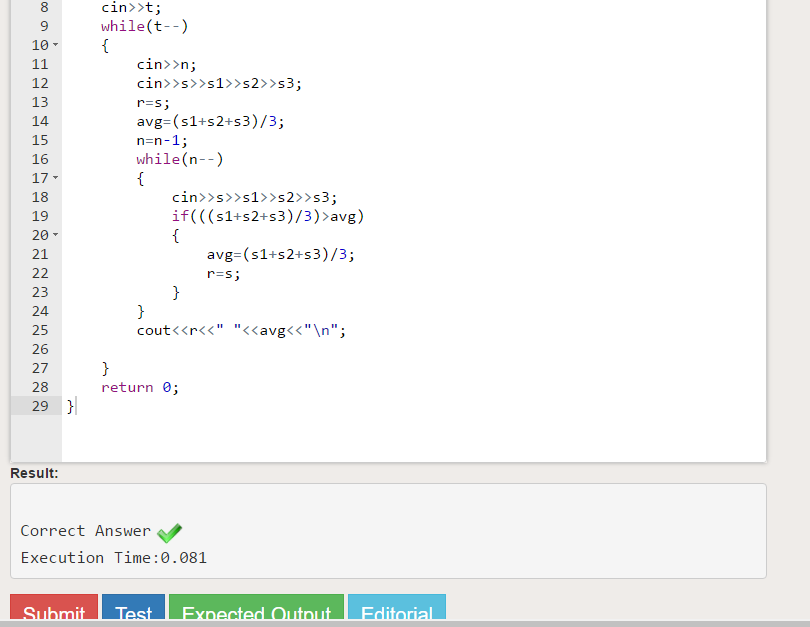Click the green correct answer checkmark icon
This screenshot has height=627, width=810.
pos(169,532)
